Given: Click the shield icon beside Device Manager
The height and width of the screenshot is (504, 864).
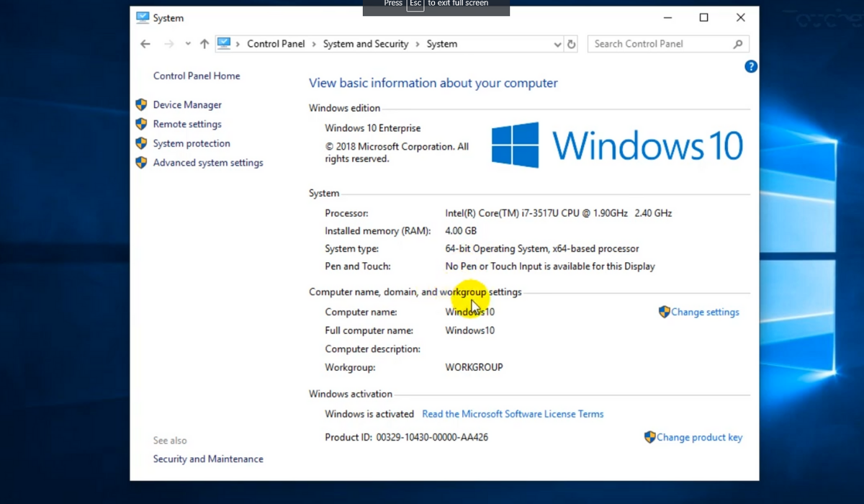Looking at the screenshot, I should point(141,105).
